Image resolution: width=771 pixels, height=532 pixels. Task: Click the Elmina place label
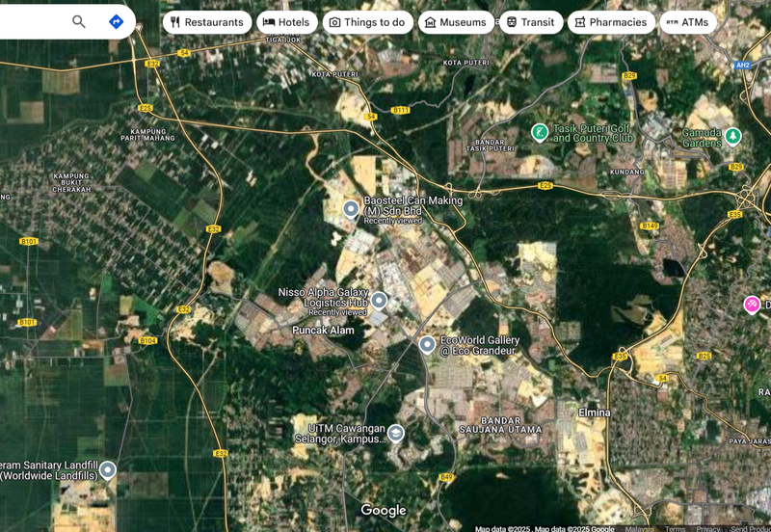point(595,412)
